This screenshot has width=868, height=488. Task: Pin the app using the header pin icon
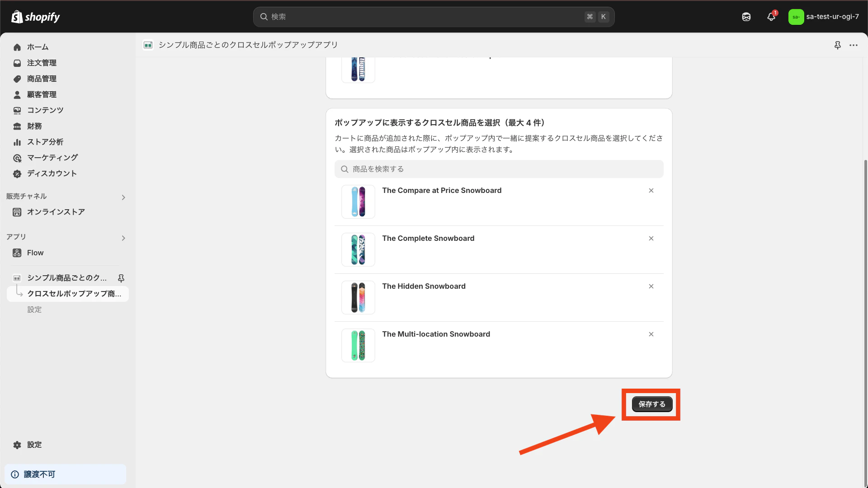click(838, 45)
